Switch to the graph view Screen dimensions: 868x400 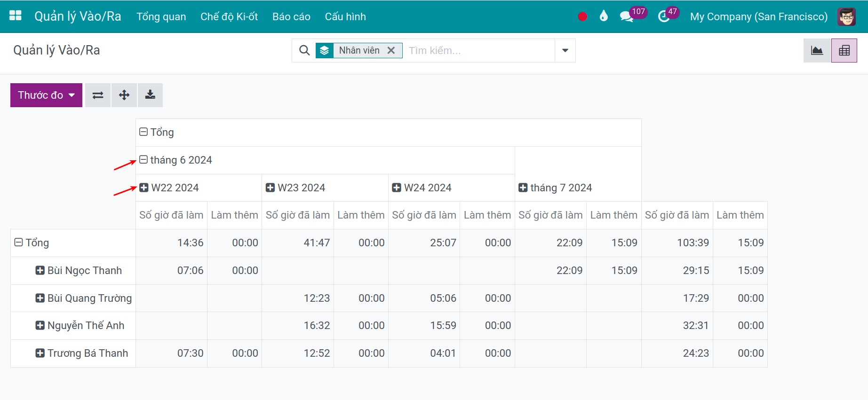[817, 50]
